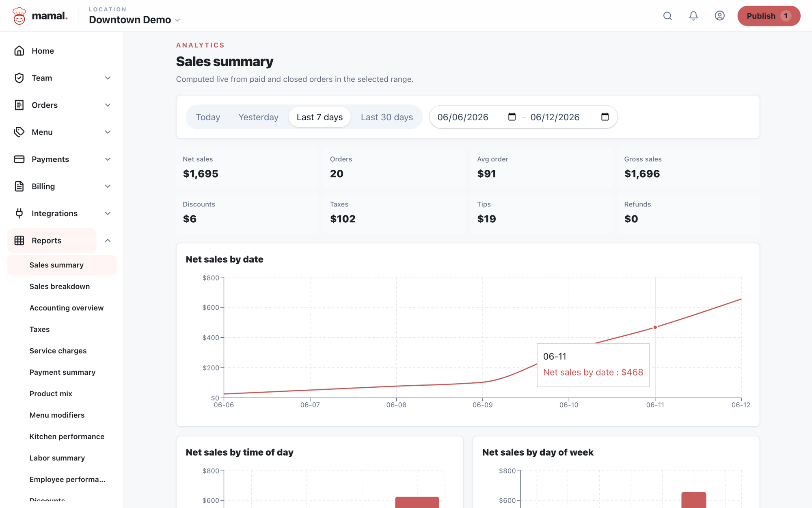Open start date calendar picker icon
812x508 pixels.
click(x=512, y=117)
